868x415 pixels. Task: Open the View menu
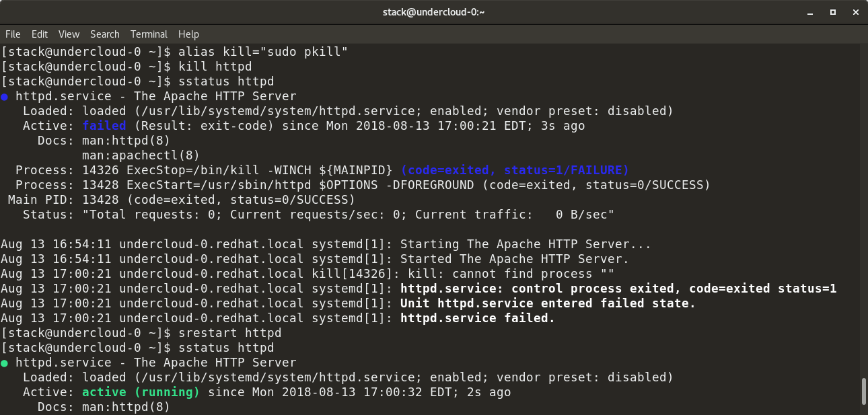click(x=69, y=34)
